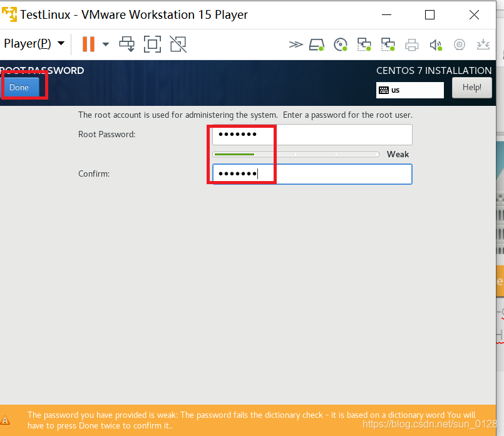This screenshot has height=436, width=504.
Task: Click the Root Password: label
Action: (x=106, y=135)
